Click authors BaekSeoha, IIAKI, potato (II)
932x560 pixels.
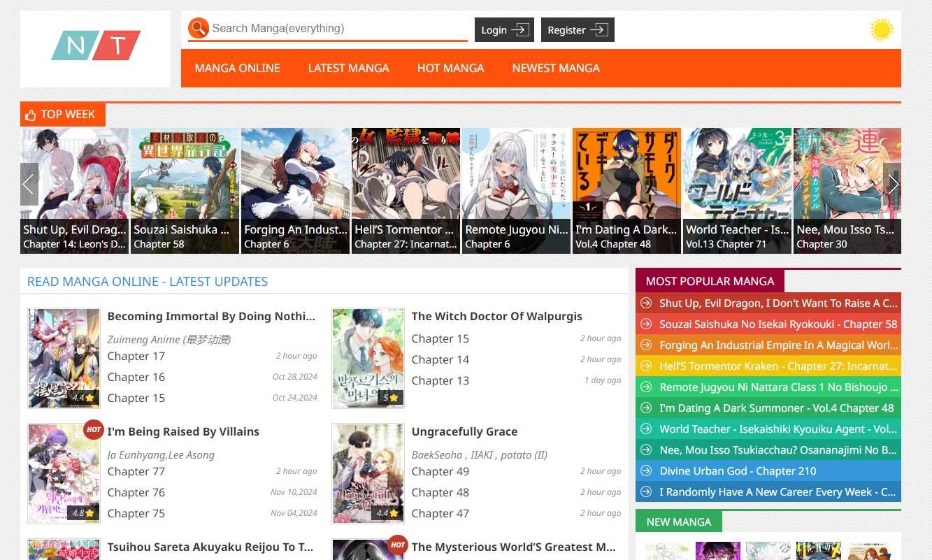[x=480, y=454]
